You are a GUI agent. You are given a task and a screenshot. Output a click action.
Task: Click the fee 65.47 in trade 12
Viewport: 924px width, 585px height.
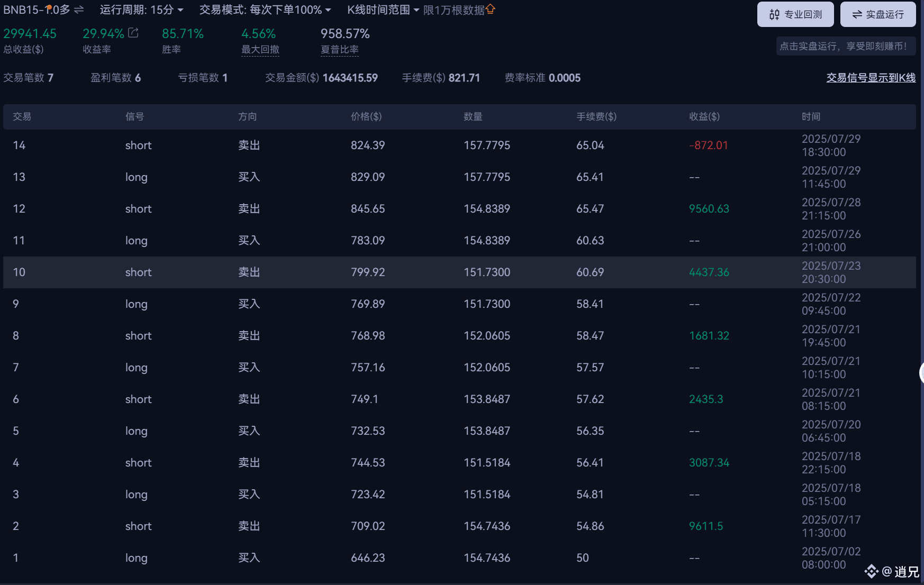tap(590, 209)
